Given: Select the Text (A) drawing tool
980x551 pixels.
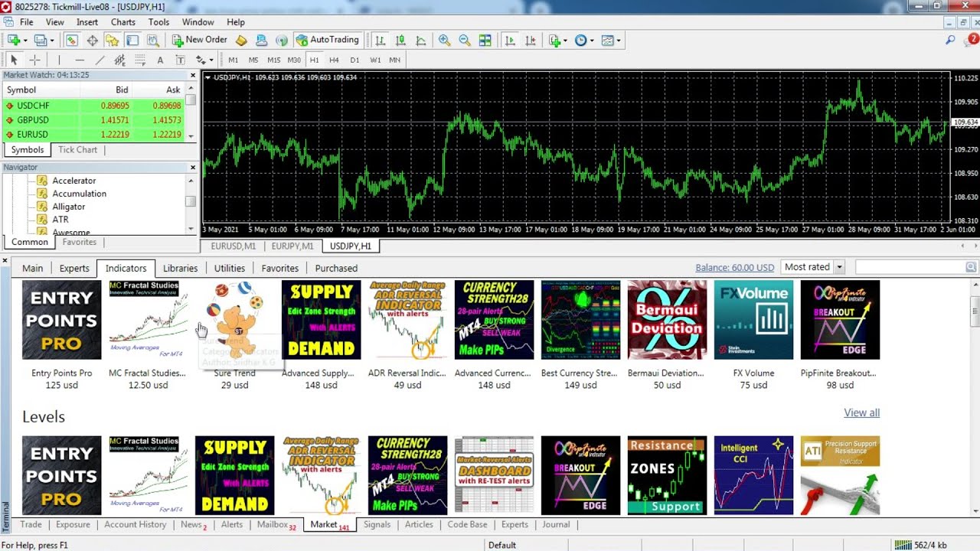Looking at the screenshot, I should pyautogui.click(x=160, y=60).
